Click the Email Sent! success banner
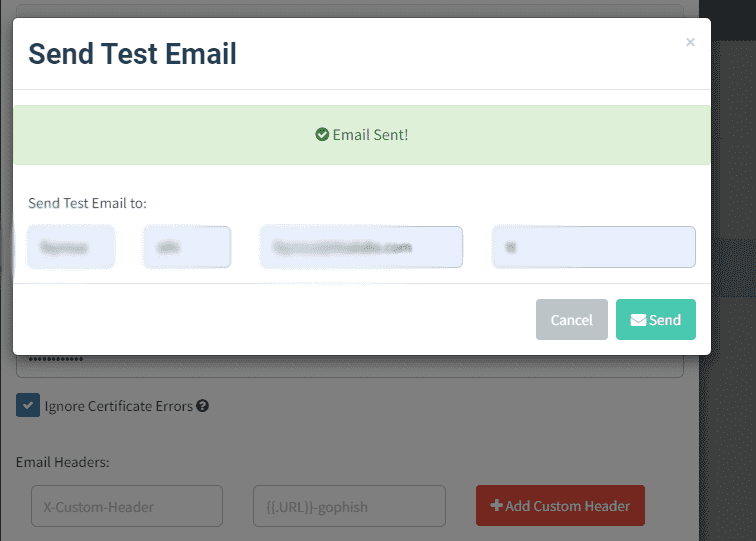The image size is (756, 541). [x=362, y=135]
